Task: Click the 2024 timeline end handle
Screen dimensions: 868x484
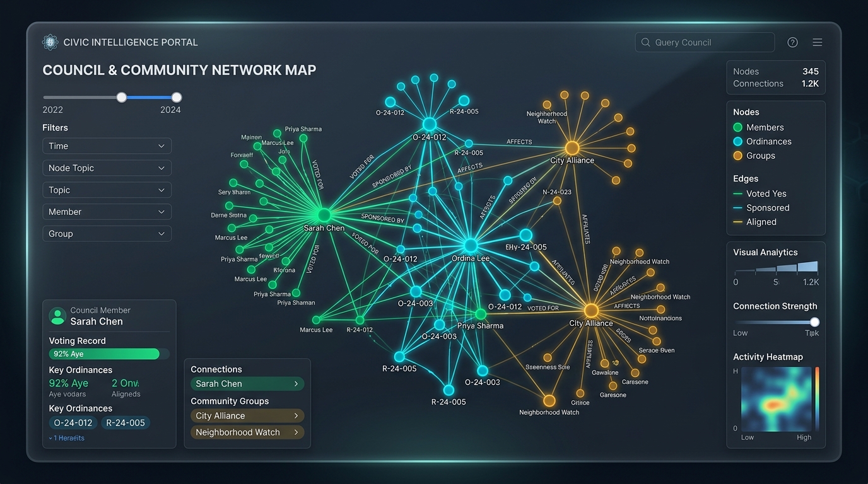Action: (x=177, y=97)
